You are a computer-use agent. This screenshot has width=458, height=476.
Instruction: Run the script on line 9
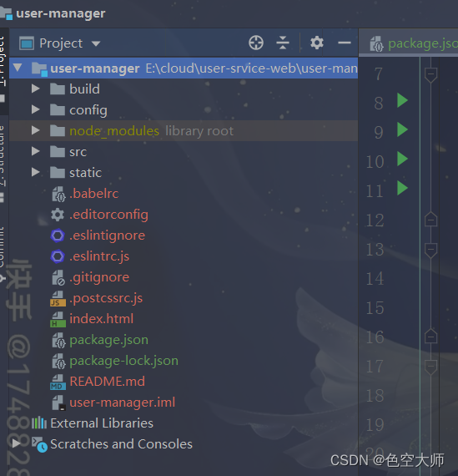click(x=402, y=129)
